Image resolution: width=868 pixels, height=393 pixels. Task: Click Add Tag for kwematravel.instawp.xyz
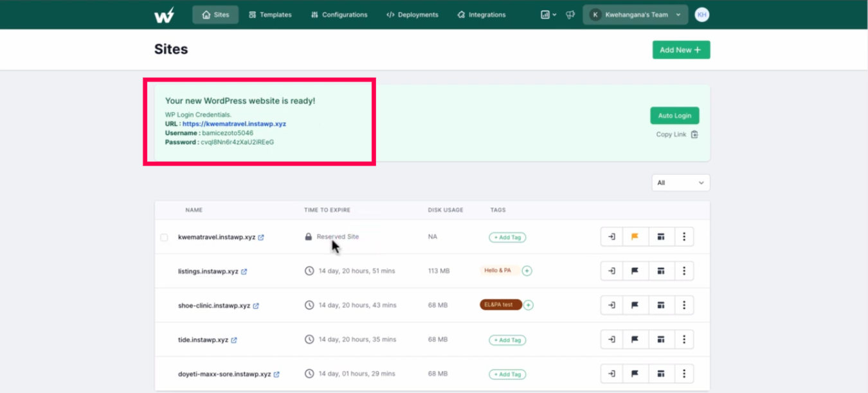pos(507,238)
